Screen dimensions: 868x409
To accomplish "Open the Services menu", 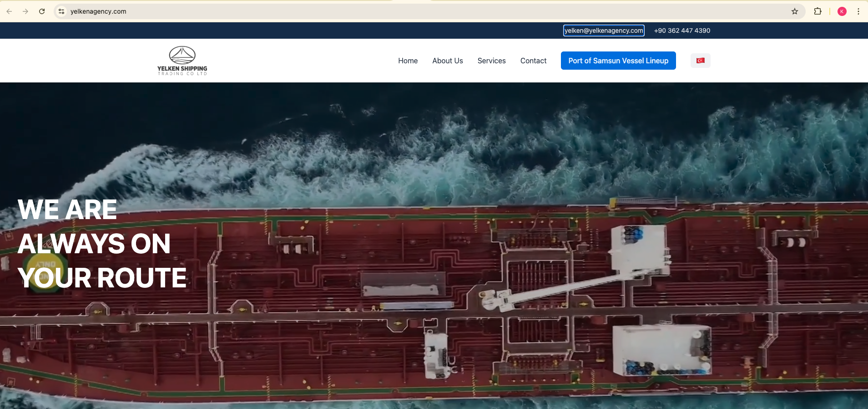I will (492, 61).
